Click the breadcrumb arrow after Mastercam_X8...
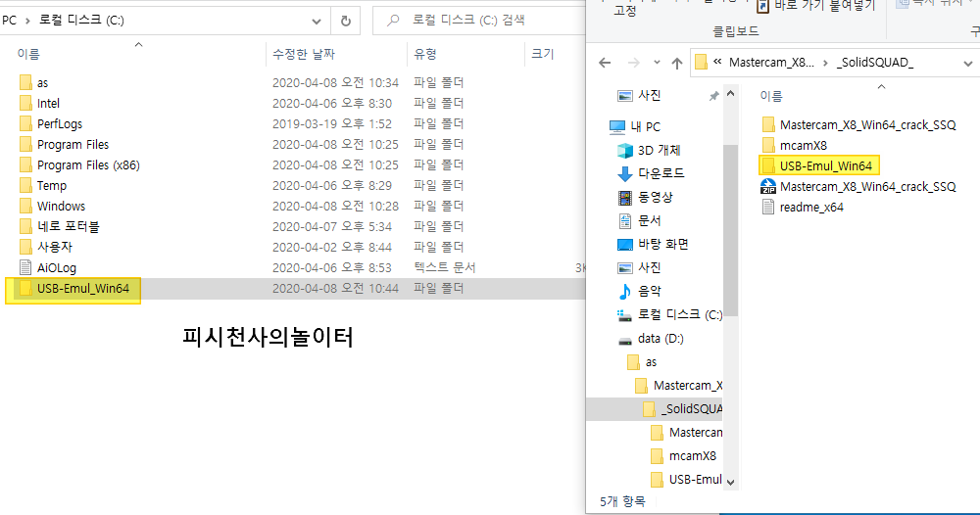980x515 pixels. point(825,63)
